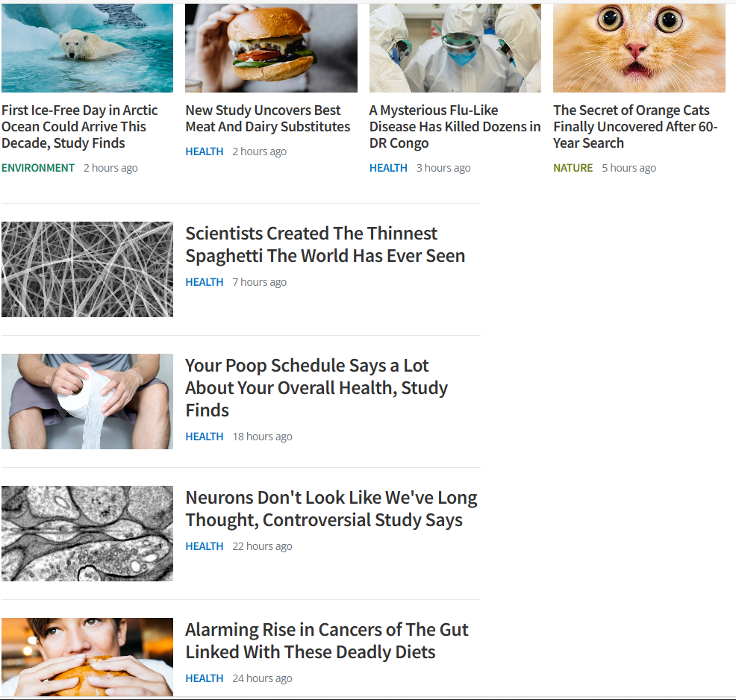This screenshot has height=700, width=736.
Task: Select the NATURE category tag
Action: coord(573,168)
